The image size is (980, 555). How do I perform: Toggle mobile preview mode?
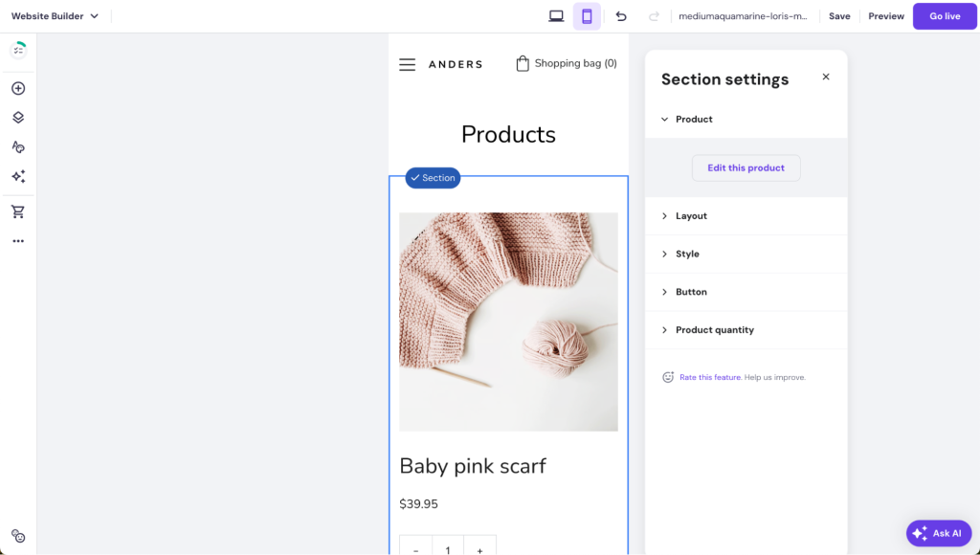point(587,15)
